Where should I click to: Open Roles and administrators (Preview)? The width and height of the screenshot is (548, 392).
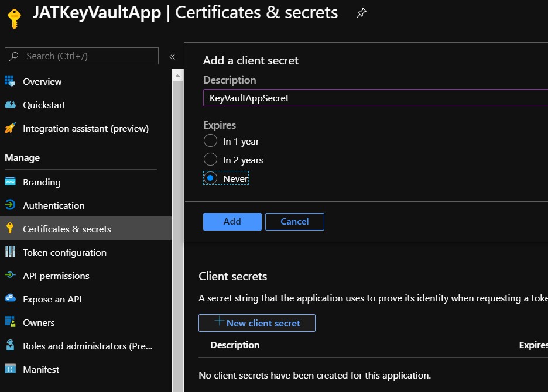click(x=87, y=346)
